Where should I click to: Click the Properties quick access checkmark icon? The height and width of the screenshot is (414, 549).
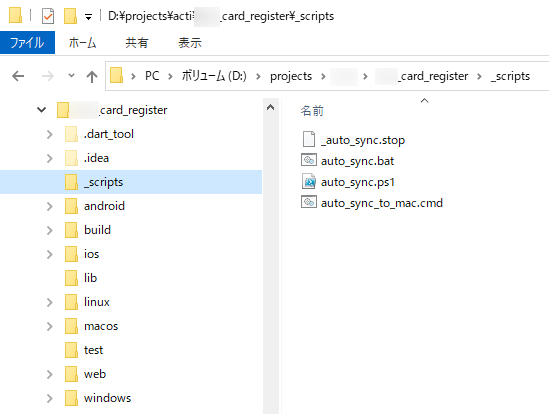coord(48,16)
